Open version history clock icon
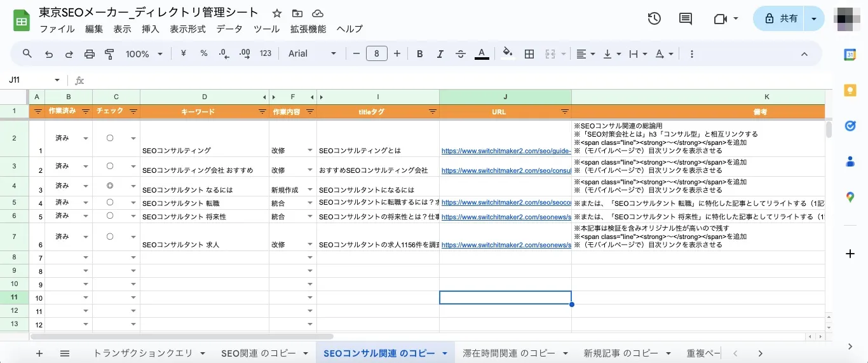The image size is (868, 363). 654,19
